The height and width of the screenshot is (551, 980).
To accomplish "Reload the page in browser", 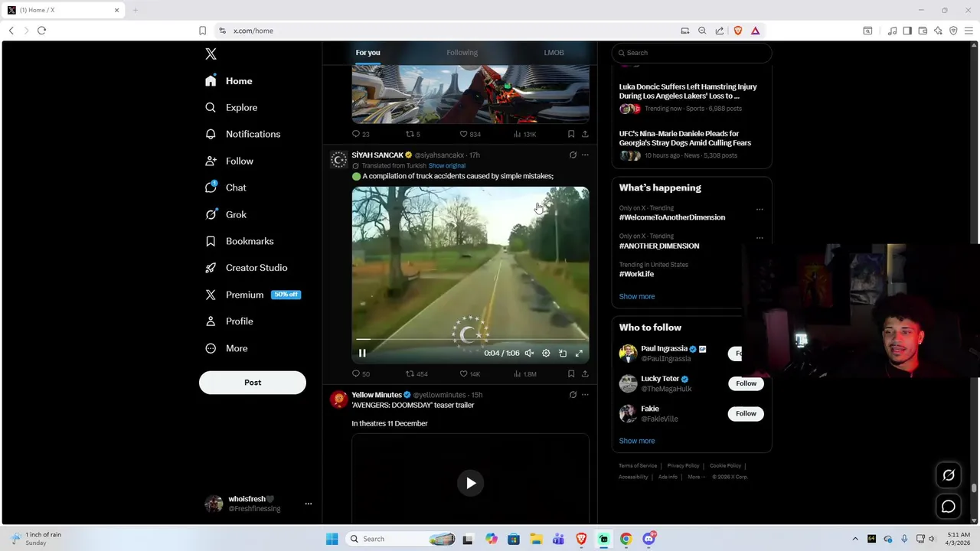I will pyautogui.click(x=41, y=31).
